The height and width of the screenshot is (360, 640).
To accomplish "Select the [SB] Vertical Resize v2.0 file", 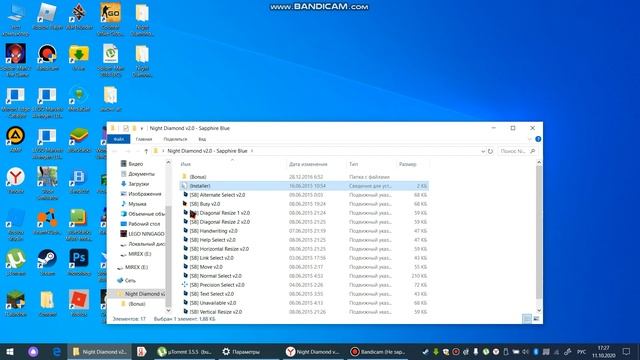I will (x=304, y=311).
